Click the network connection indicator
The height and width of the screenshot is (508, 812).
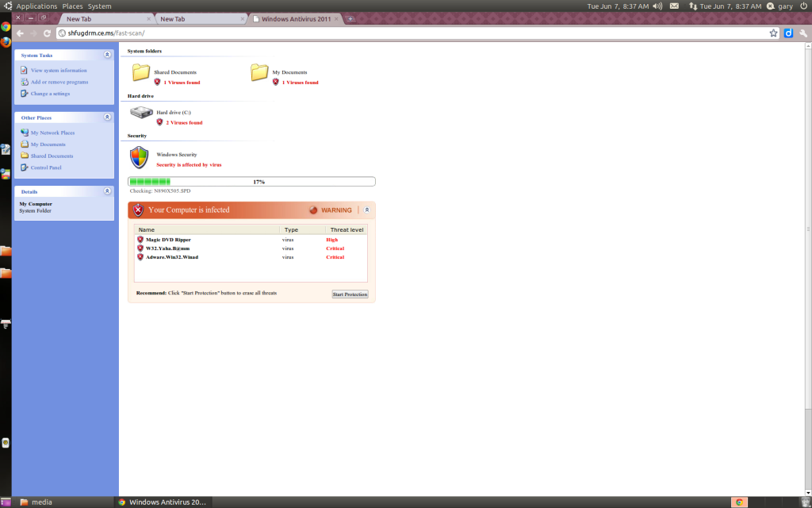[693, 6]
